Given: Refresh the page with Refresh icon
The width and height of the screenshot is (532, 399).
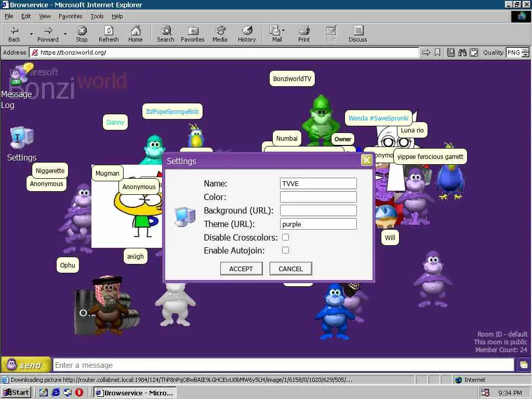Looking at the screenshot, I should [109, 34].
